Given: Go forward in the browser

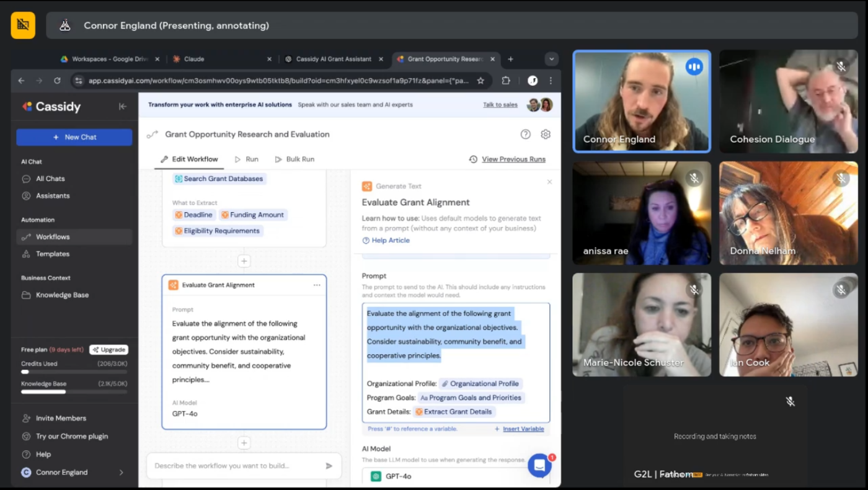Looking at the screenshot, I should click(x=39, y=81).
